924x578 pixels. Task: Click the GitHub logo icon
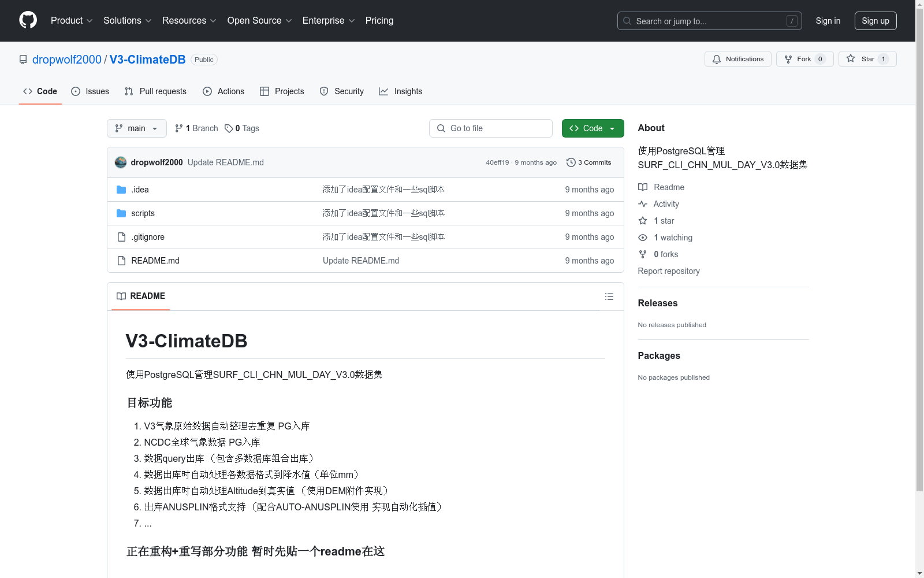[28, 20]
